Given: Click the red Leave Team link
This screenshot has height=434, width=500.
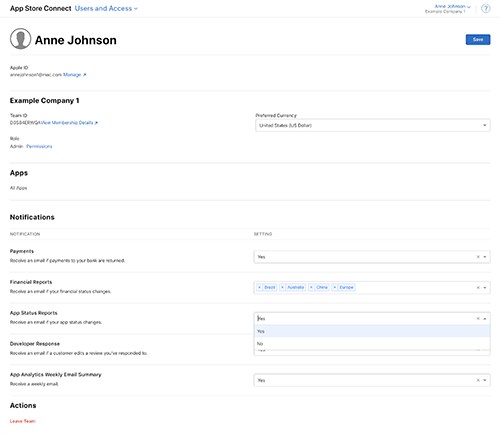Looking at the screenshot, I should click(x=22, y=421).
